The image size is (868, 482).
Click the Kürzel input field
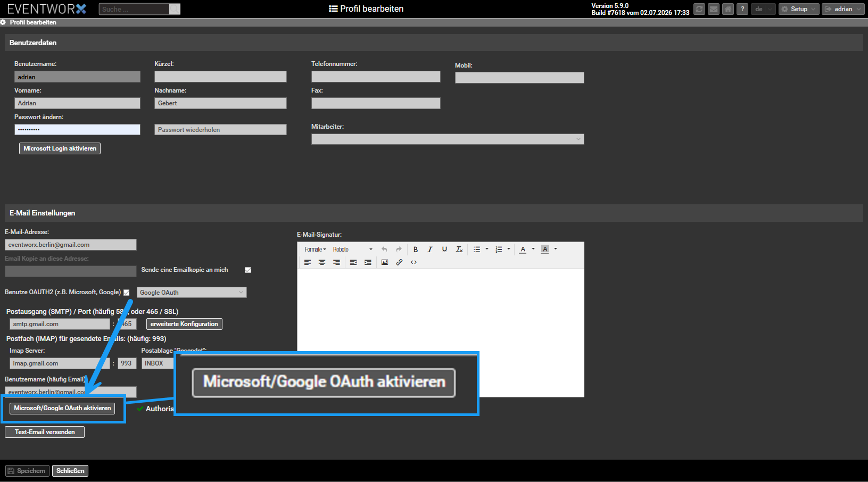click(x=220, y=77)
